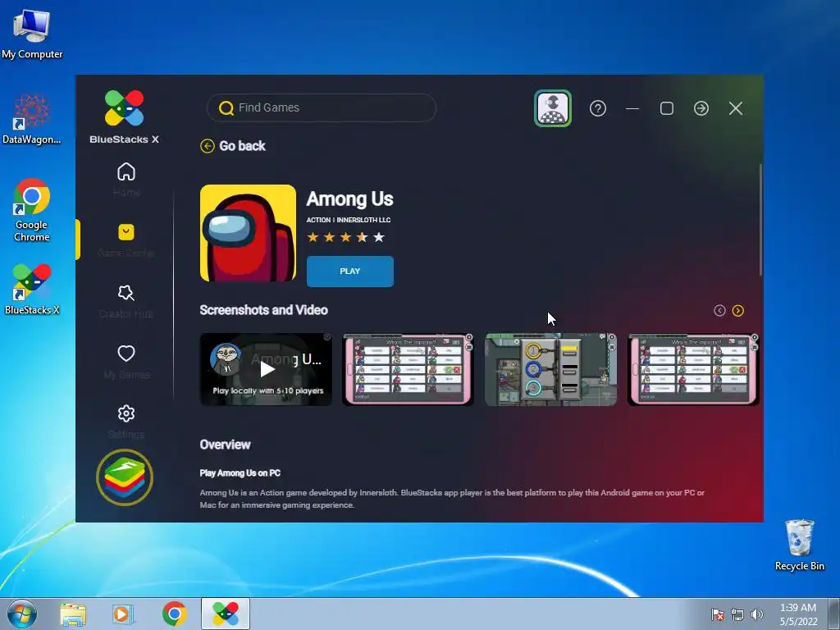The image size is (840, 630).
Task: Open the Windows Start menu
Action: point(22,614)
